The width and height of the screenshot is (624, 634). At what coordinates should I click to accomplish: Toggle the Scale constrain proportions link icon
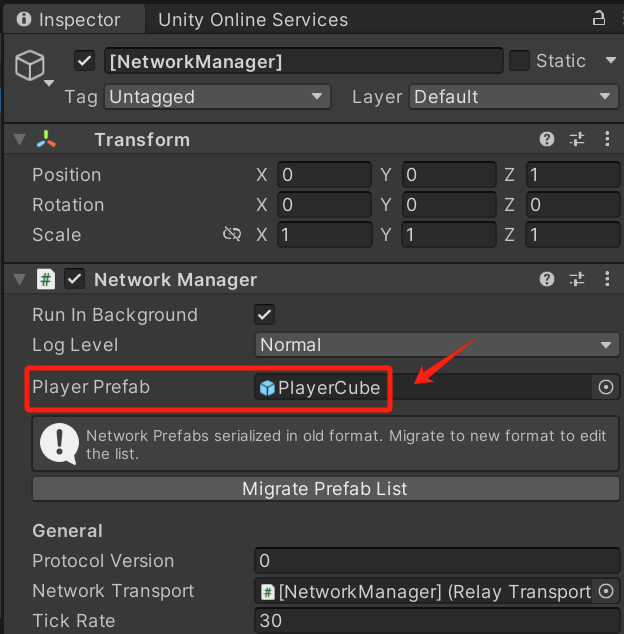(x=232, y=235)
